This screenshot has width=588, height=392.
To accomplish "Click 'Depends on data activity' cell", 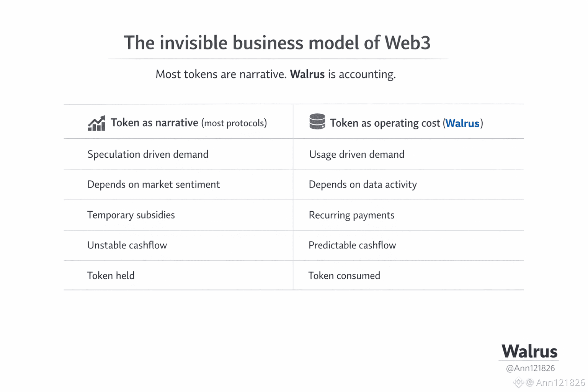I will (363, 185).
